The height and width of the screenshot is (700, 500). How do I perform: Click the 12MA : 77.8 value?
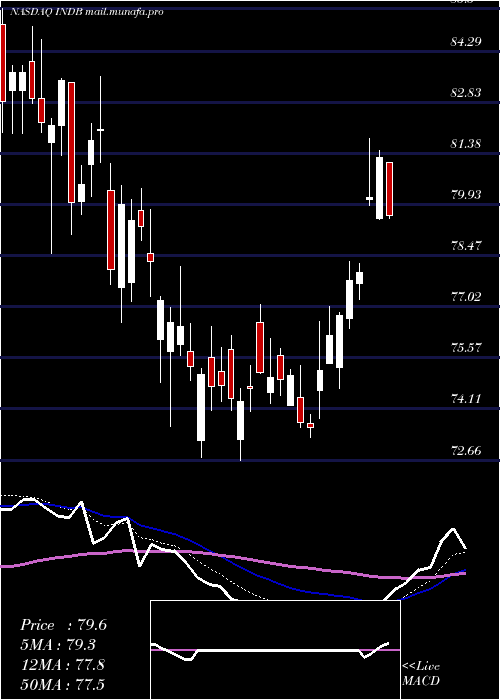pyautogui.click(x=62, y=665)
